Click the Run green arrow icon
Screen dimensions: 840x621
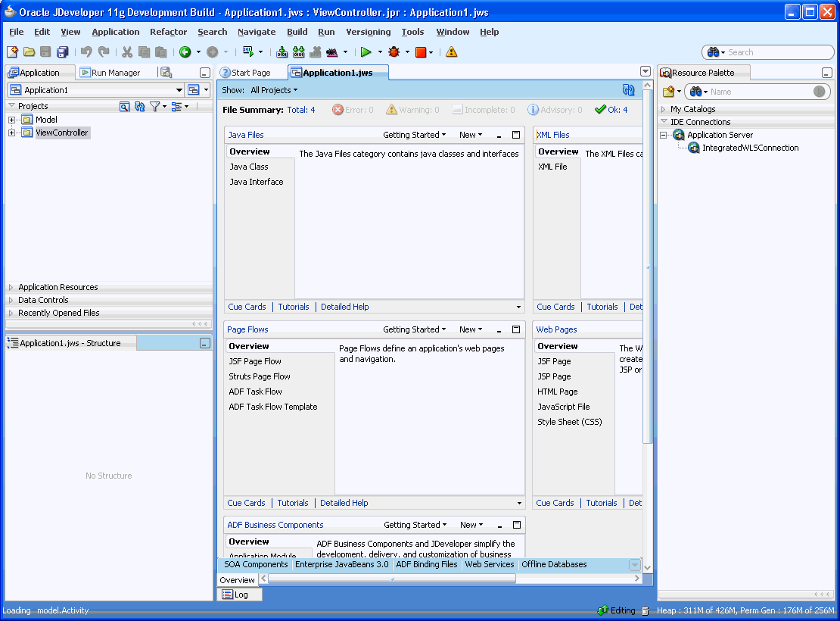[x=366, y=52]
